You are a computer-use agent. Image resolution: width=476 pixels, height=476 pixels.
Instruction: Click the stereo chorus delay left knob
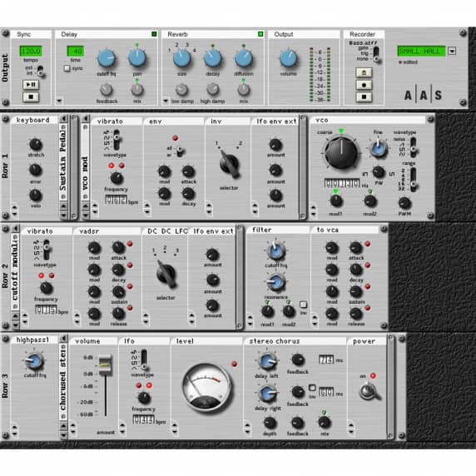(267, 361)
